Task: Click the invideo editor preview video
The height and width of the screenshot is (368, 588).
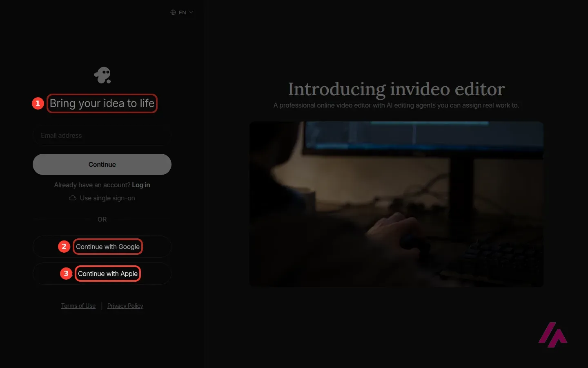Action: click(396, 204)
